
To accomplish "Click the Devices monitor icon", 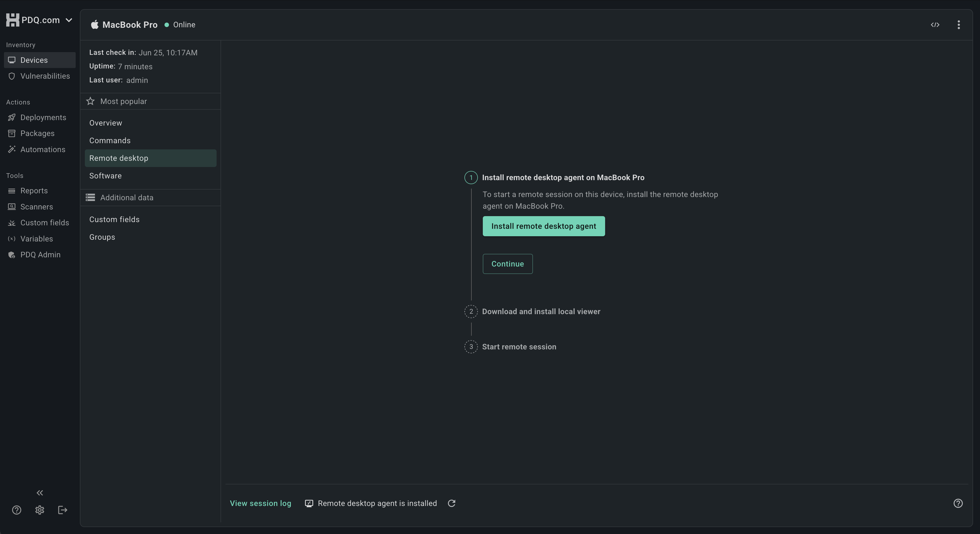I will pos(12,60).
